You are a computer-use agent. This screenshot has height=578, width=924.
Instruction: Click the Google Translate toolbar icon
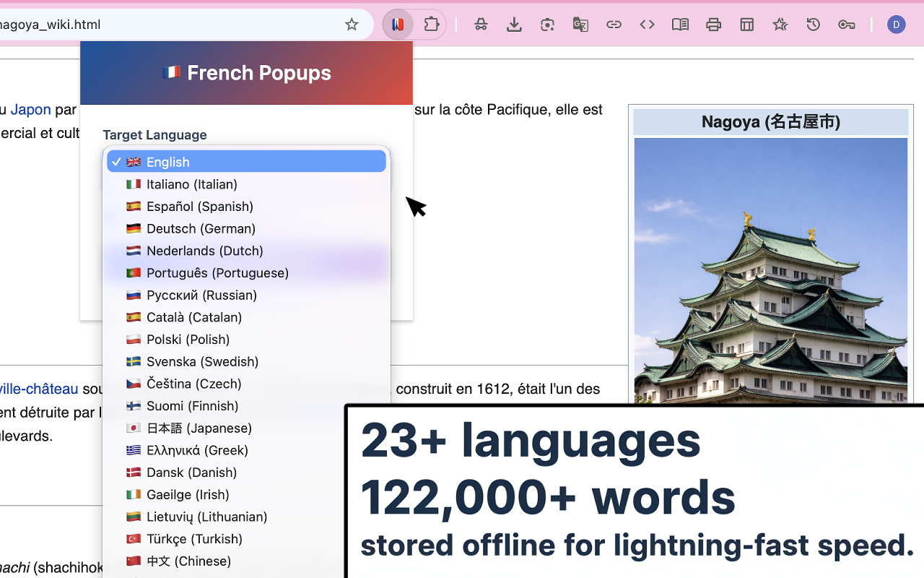(580, 25)
